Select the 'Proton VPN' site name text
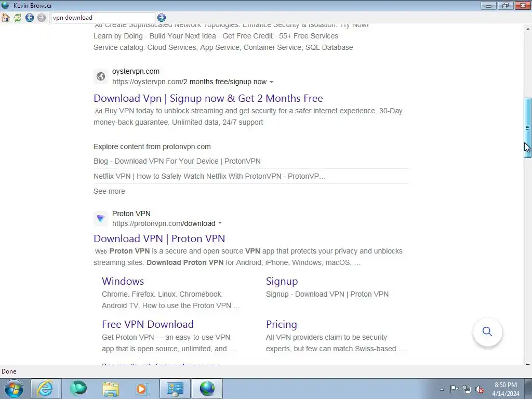Image resolution: width=532 pixels, height=399 pixels. point(131,214)
